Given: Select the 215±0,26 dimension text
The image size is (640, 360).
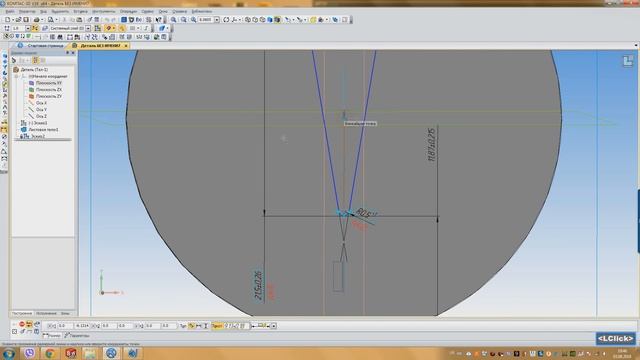Looking at the screenshot, I should (x=258, y=285).
